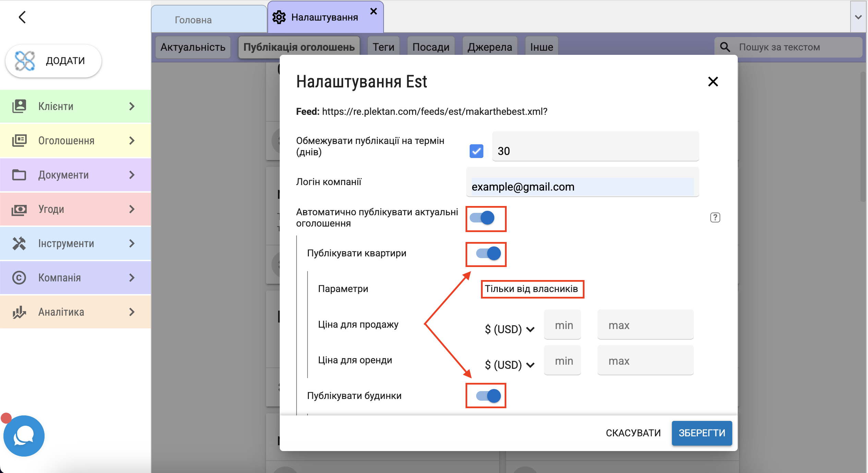868x473 pixels.
Task: Click the back arrow icon
Action: click(22, 17)
